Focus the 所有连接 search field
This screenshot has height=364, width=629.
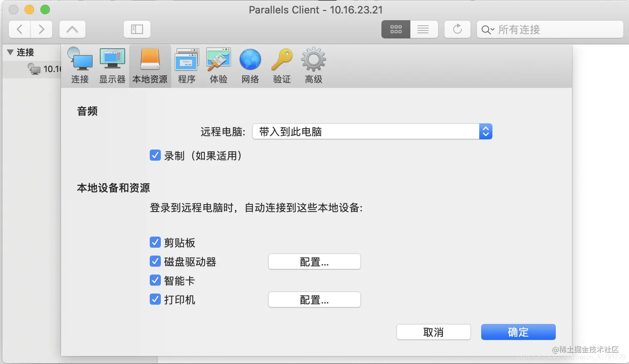pyautogui.click(x=550, y=30)
